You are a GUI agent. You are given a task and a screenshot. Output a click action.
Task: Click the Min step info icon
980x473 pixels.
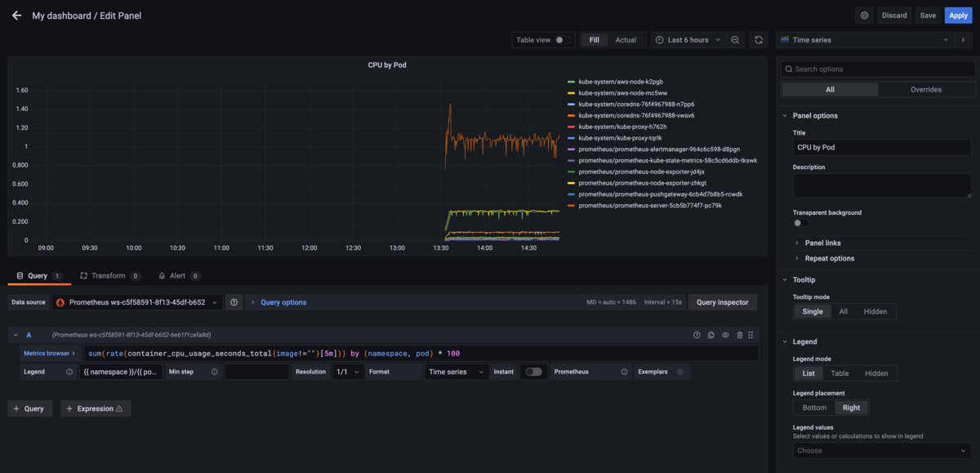[x=215, y=372]
